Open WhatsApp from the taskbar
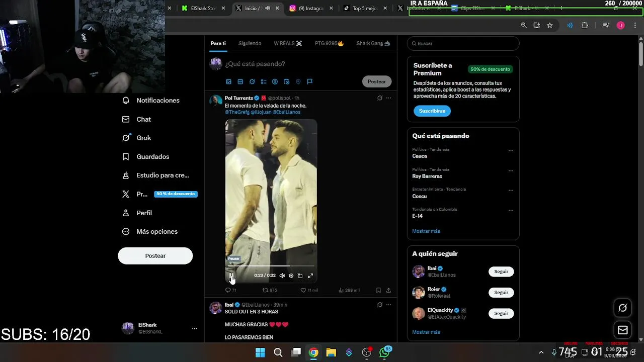 (x=385, y=352)
